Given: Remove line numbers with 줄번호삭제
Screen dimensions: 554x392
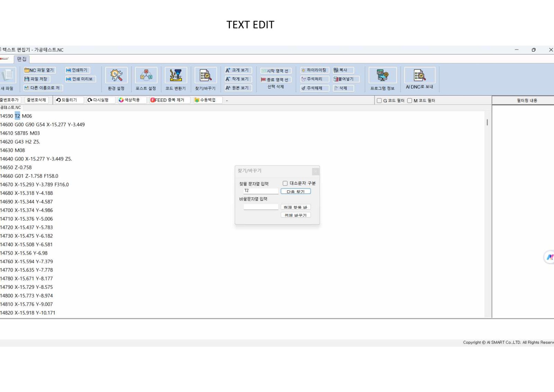Looking at the screenshot, I should tap(36, 100).
